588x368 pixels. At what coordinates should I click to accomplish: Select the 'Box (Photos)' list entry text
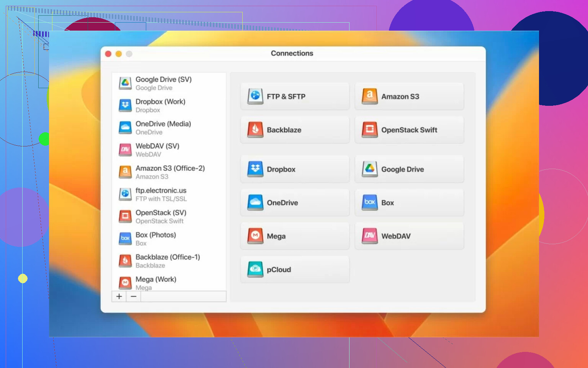[156, 235]
